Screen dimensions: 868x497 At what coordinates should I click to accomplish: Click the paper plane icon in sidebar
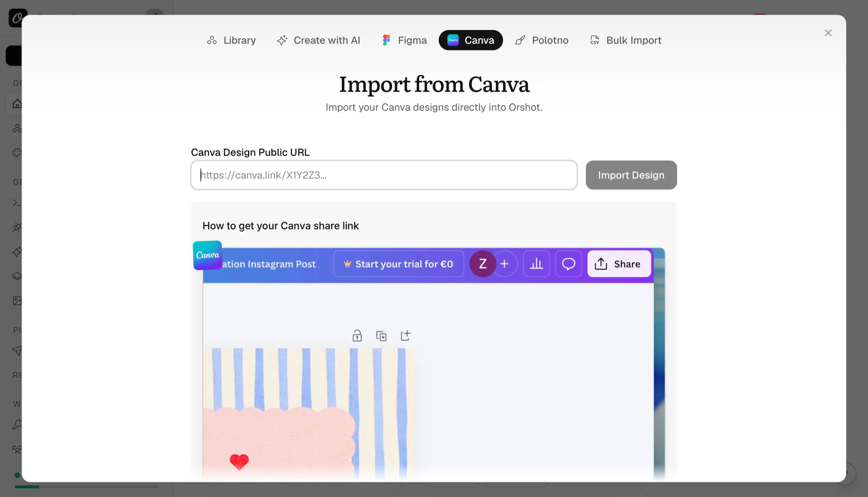tap(17, 350)
